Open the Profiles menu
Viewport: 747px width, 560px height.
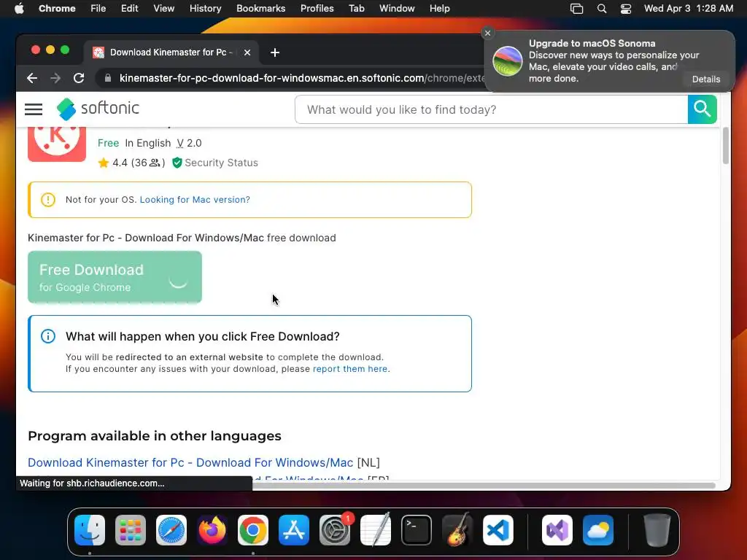[317, 9]
